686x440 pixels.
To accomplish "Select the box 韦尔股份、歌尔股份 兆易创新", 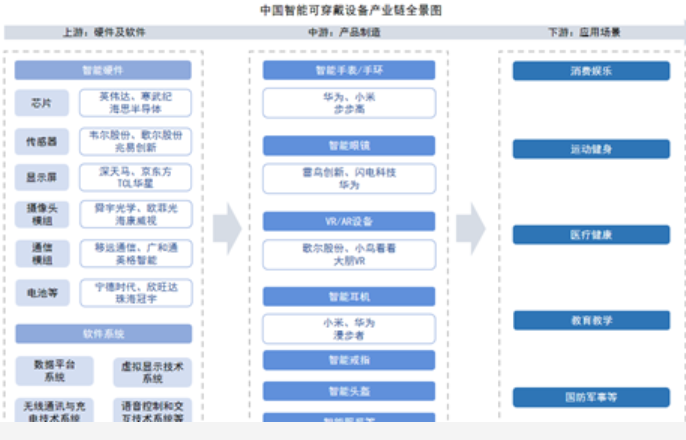I will tap(135, 141).
